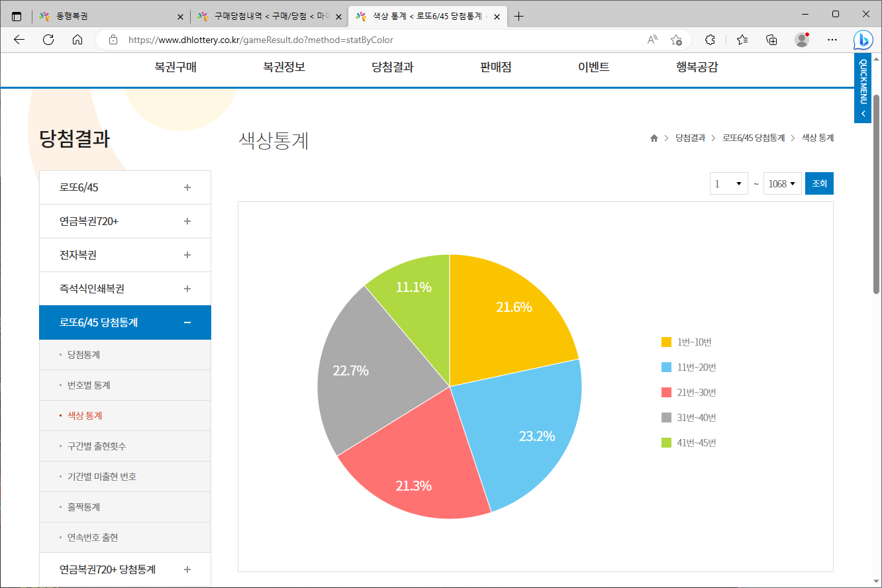
Task: Open the 당첨결과 menu
Action: click(393, 67)
